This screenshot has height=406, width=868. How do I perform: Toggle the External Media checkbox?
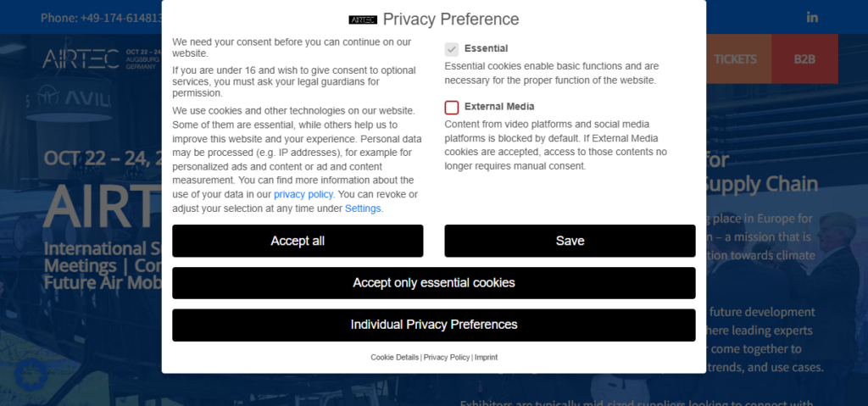452,108
